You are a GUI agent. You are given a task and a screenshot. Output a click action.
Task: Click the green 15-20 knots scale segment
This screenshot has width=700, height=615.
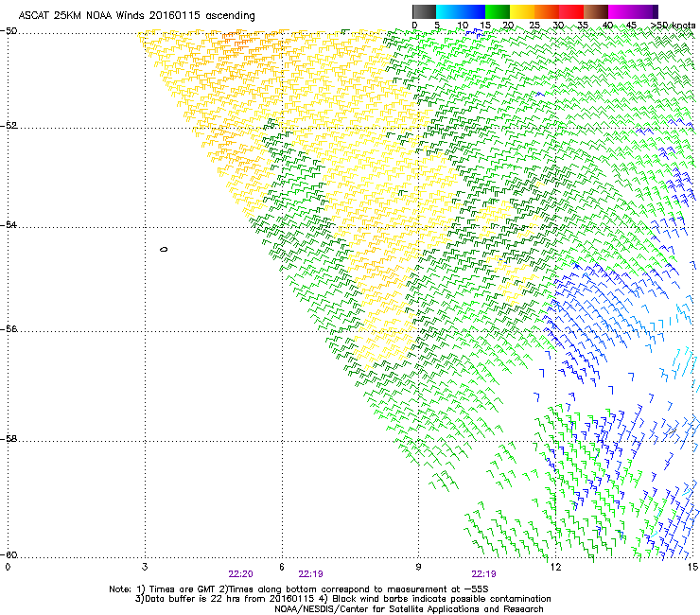(497, 11)
